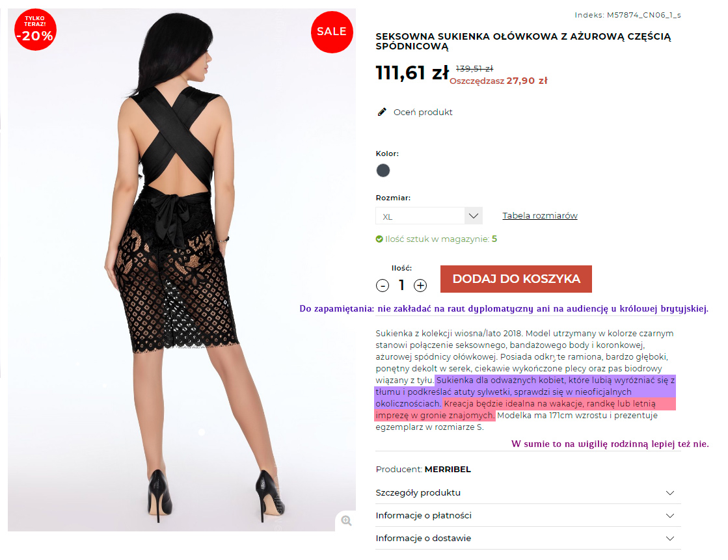Click the green in-stock checkmark icon
The width and height of the screenshot is (728, 560).
tap(379, 239)
